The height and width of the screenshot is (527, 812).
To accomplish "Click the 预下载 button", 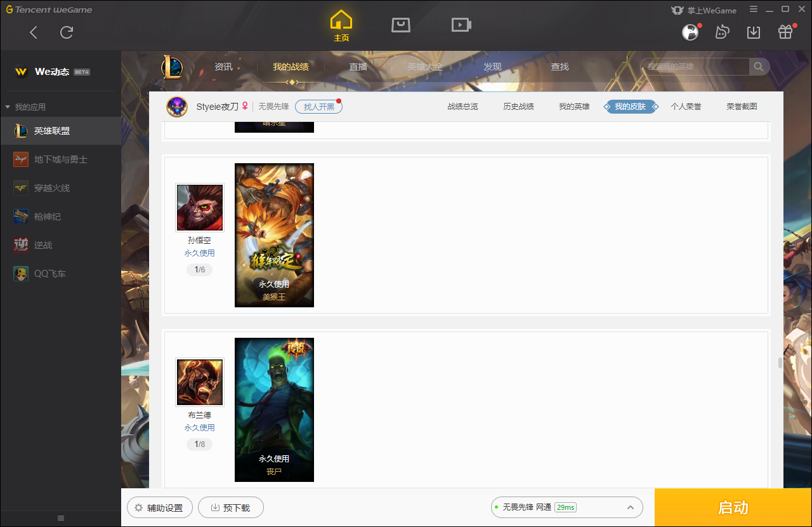I will (x=231, y=508).
